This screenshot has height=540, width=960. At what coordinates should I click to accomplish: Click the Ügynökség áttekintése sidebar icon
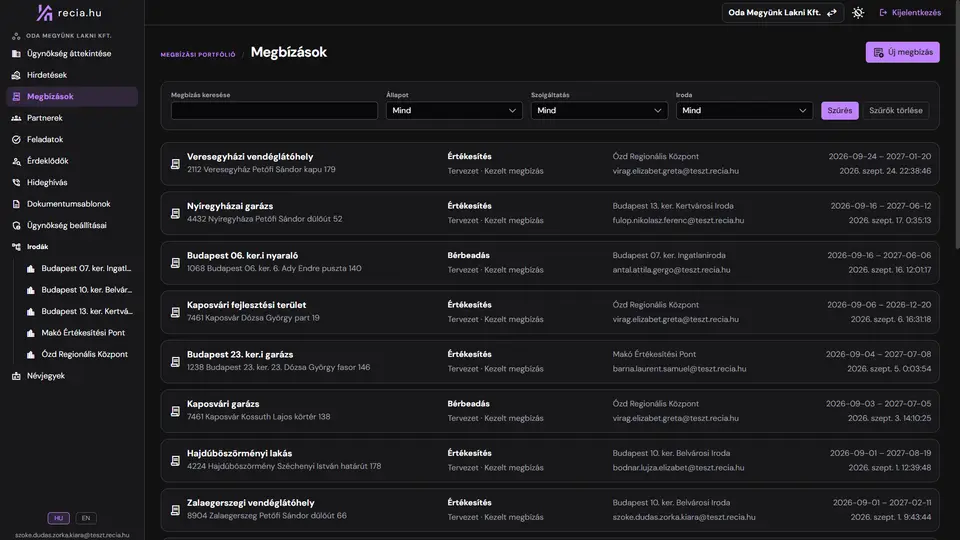(16, 54)
